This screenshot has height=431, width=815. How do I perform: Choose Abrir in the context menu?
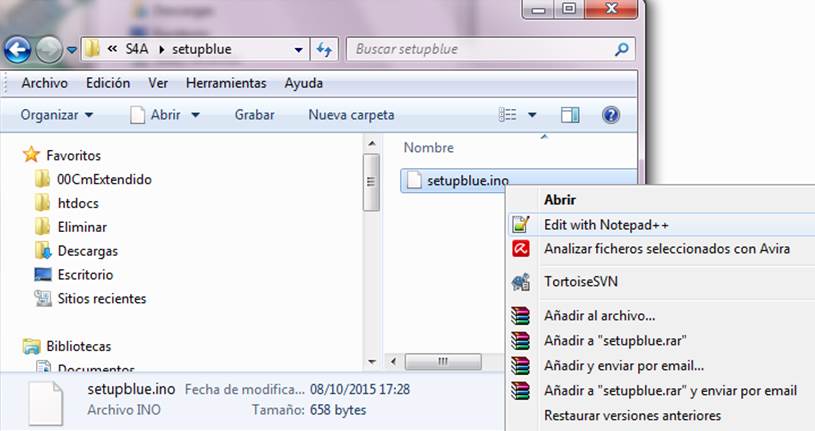coord(560,200)
